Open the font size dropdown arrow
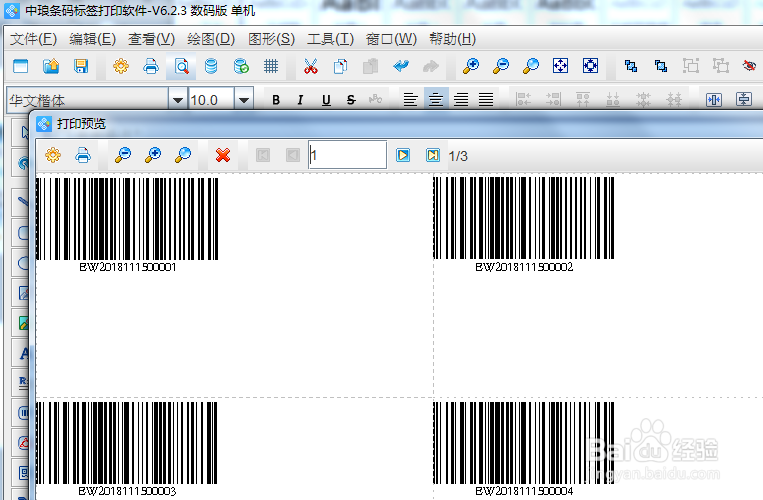 [x=244, y=100]
